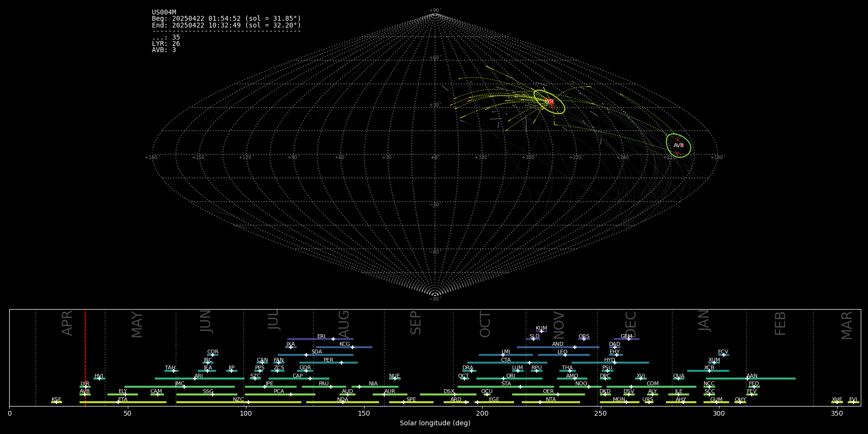Screen dimensions: 868x434
Task: Select the EVI shower bar
Action: [854, 402]
